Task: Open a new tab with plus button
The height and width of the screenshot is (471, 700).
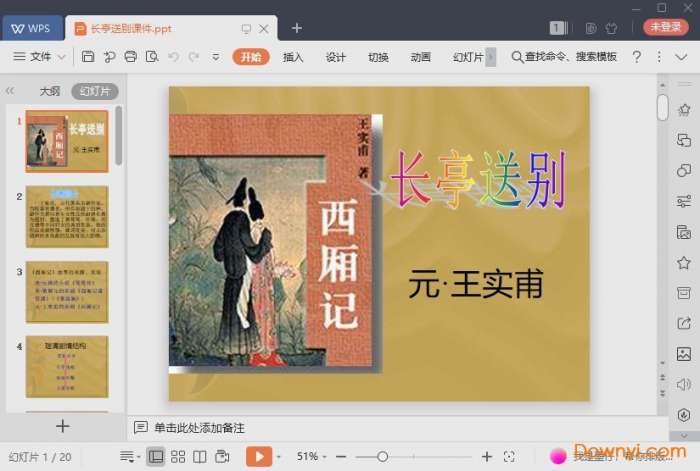Action: pyautogui.click(x=297, y=28)
